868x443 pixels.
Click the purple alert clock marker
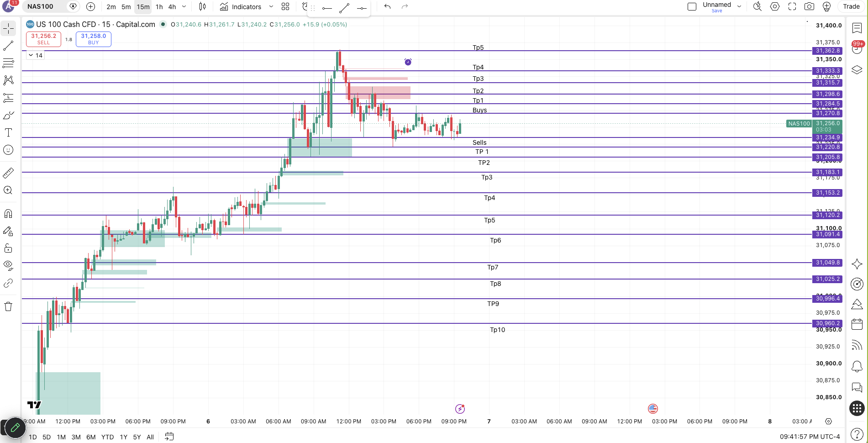pyautogui.click(x=408, y=62)
